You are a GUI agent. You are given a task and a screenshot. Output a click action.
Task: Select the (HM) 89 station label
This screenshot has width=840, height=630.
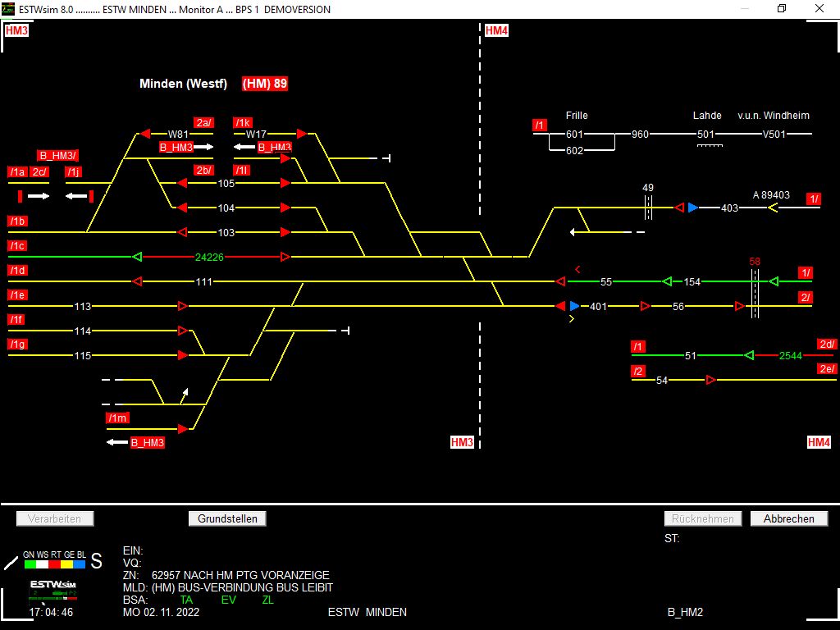(x=264, y=84)
